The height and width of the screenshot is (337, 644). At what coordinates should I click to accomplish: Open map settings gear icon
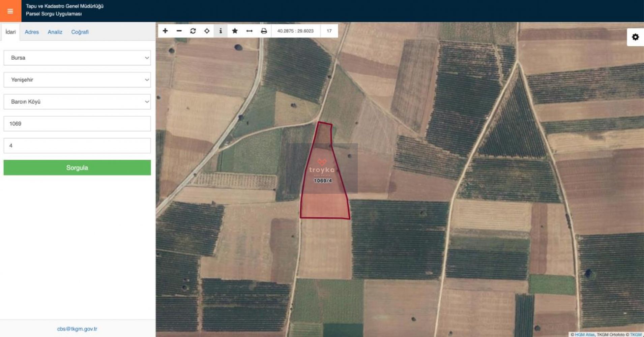click(635, 37)
